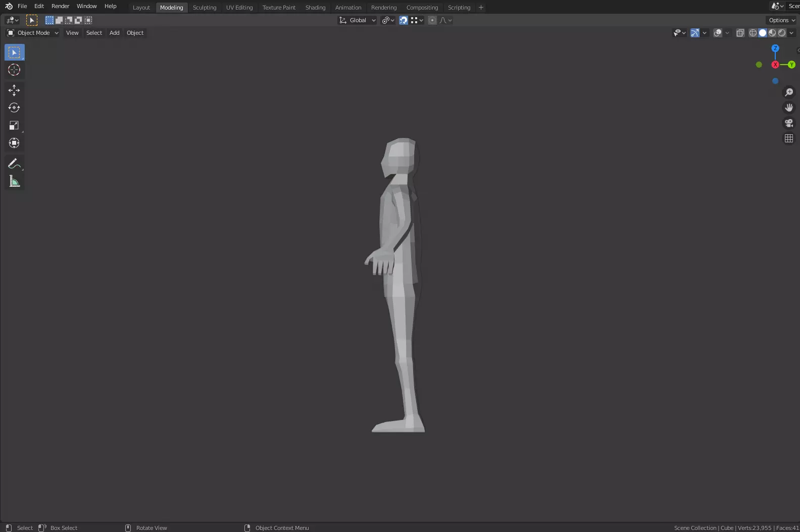Click the Z axis on navigation gizmo
Viewport: 800px width, 532px height.
775,48
